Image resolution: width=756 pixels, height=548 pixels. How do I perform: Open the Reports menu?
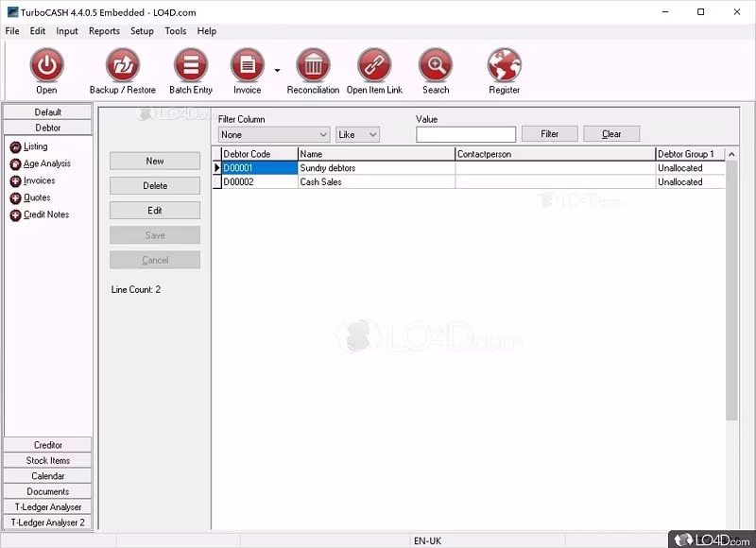104,31
